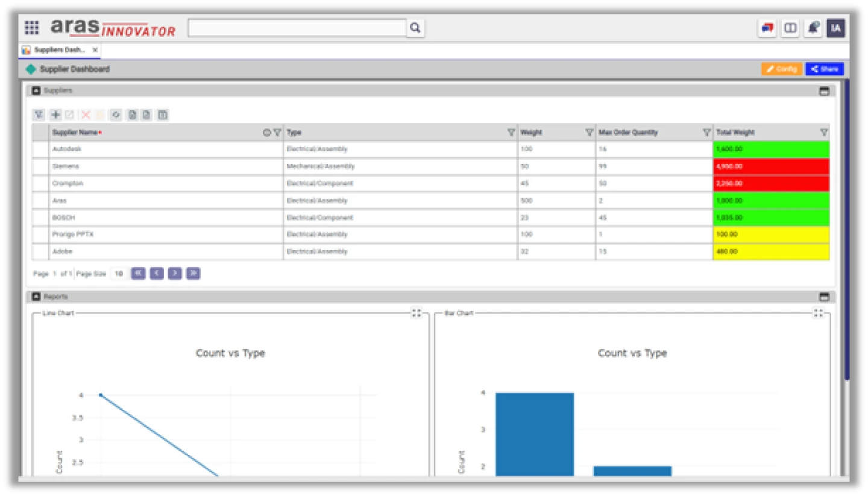Click the Crompton supplier name cell

coord(166,183)
